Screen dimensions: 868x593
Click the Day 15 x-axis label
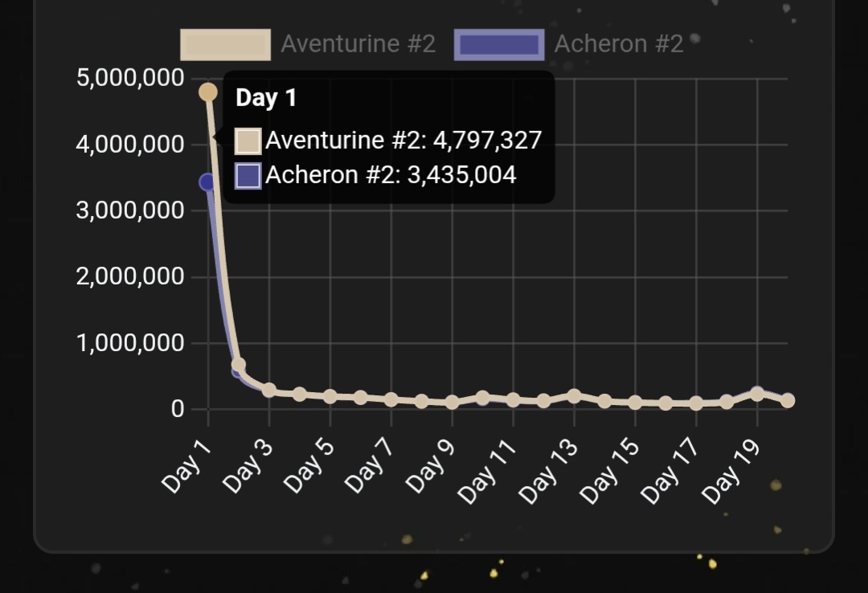[609, 472]
